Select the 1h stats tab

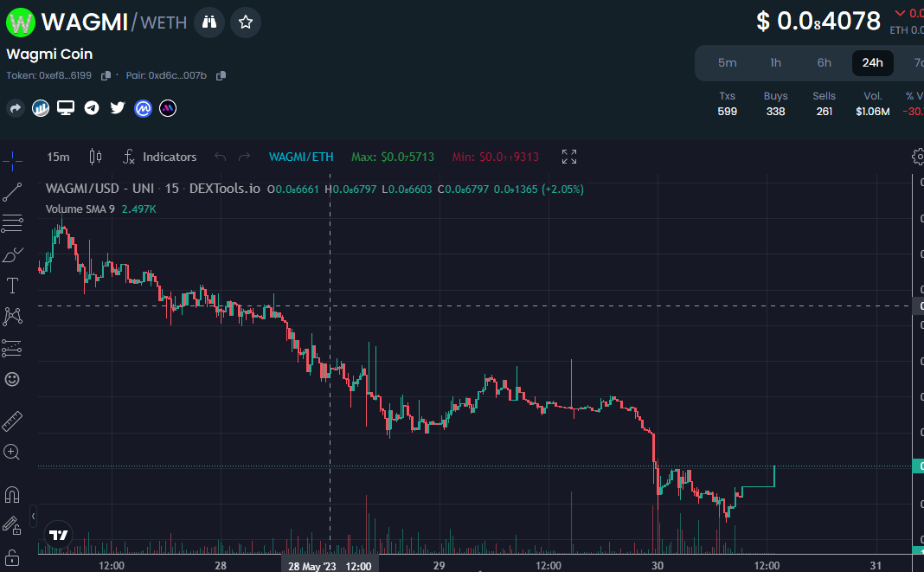[775, 62]
